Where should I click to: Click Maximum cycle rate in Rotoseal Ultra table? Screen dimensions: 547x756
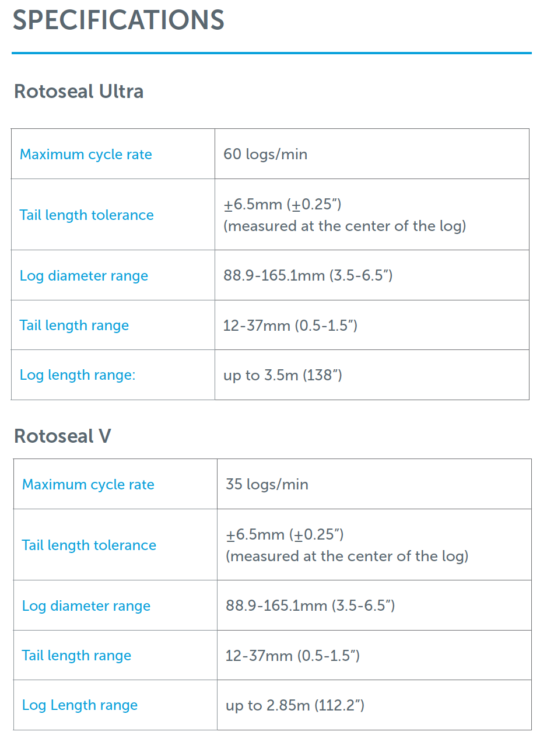(x=86, y=155)
